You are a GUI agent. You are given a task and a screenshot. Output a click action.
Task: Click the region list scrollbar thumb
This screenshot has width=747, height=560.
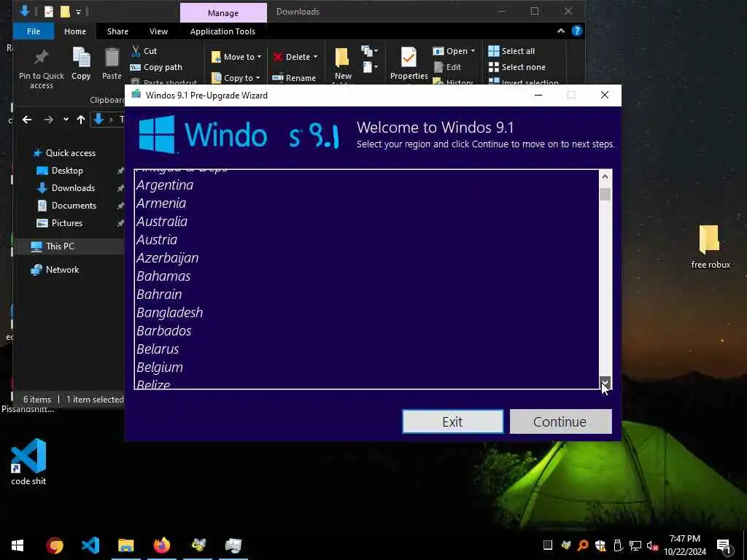coord(605,195)
